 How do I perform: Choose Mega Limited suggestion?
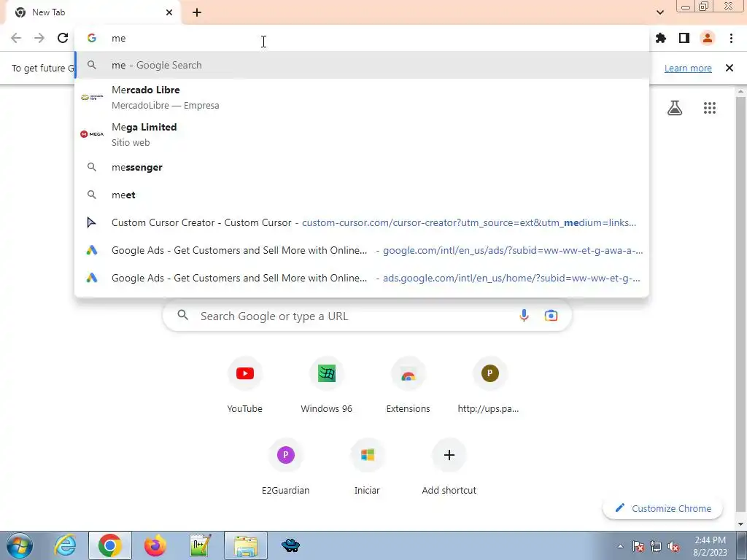tap(362, 134)
